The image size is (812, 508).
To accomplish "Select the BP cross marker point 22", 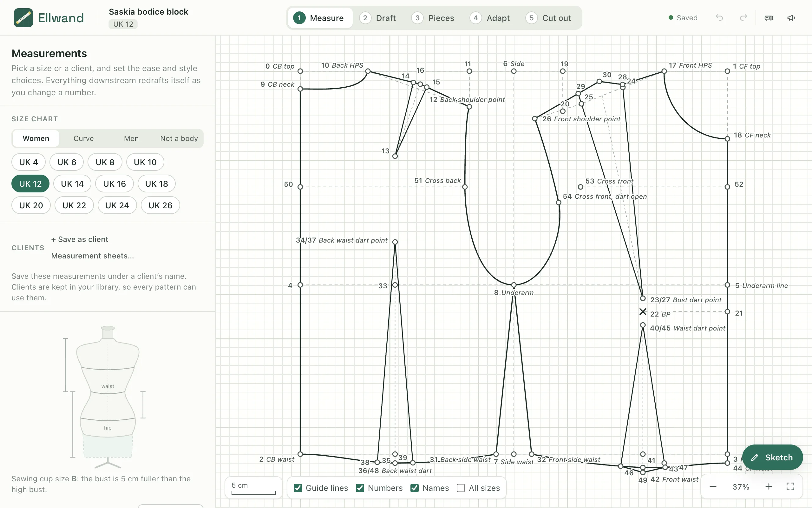I will (x=643, y=312).
